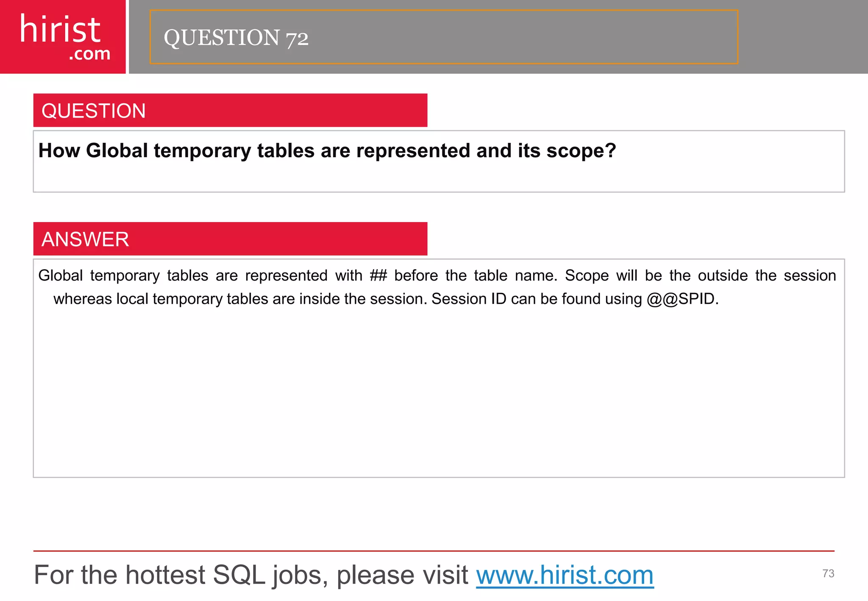Click the answer paragraph's first line
This screenshot has width=868, height=601.
[x=437, y=275]
